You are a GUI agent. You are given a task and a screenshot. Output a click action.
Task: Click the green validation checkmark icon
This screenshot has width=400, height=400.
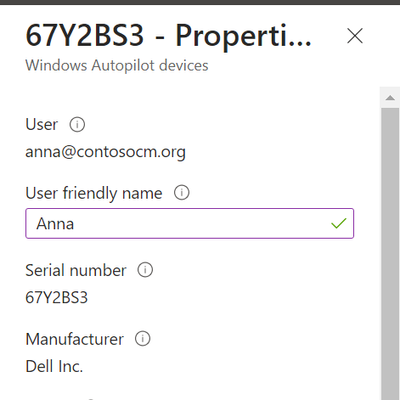click(x=339, y=223)
